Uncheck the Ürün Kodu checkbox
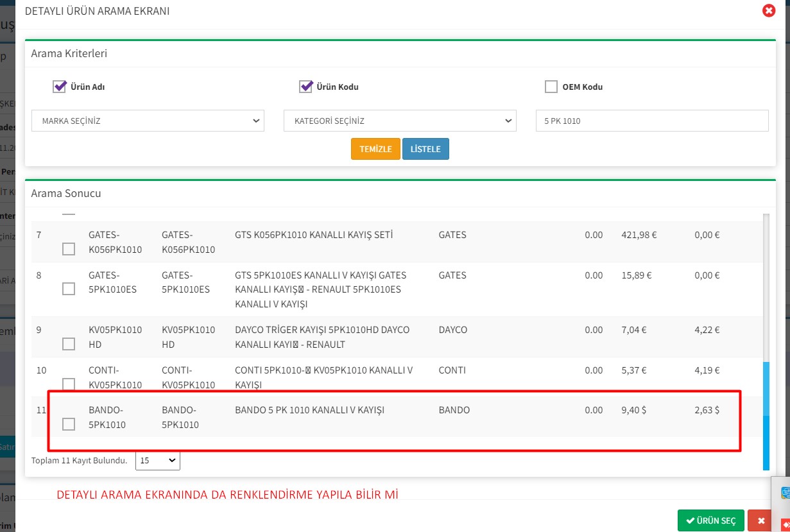Image resolution: width=790 pixels, height=532 pixels. click(x=305, y=87)
